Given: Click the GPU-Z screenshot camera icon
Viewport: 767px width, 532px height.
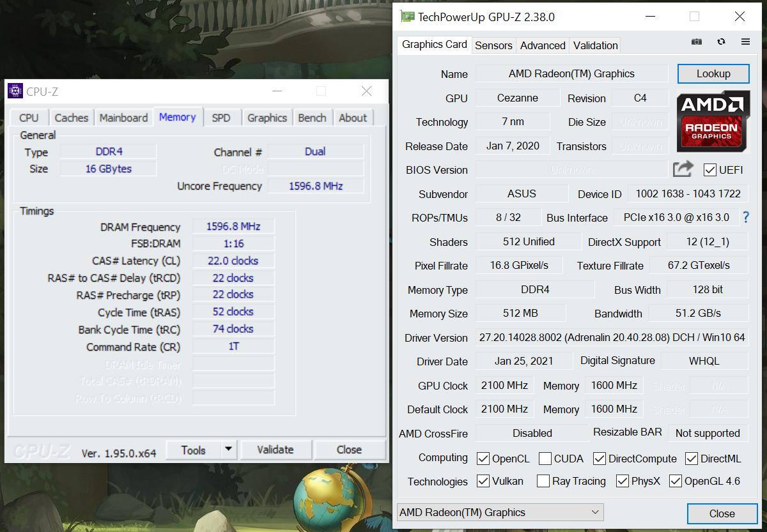Looking at the screenshot, I should [x=697, y=42].
